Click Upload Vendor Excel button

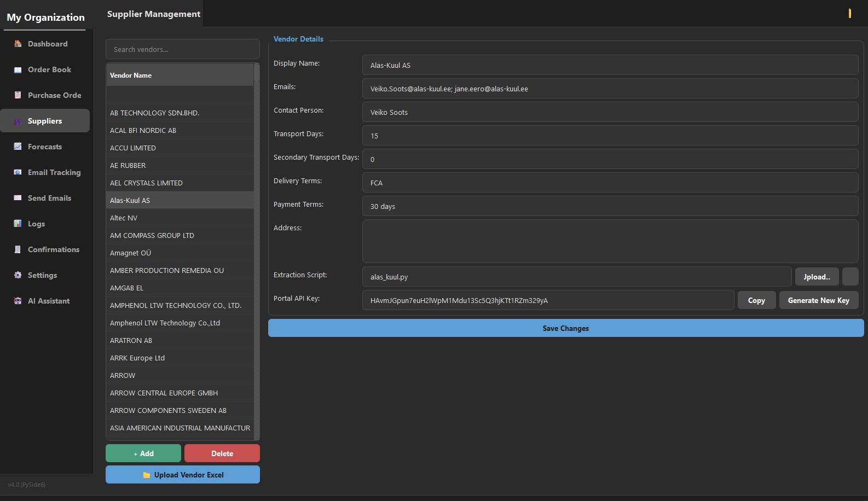click(183, 475)
